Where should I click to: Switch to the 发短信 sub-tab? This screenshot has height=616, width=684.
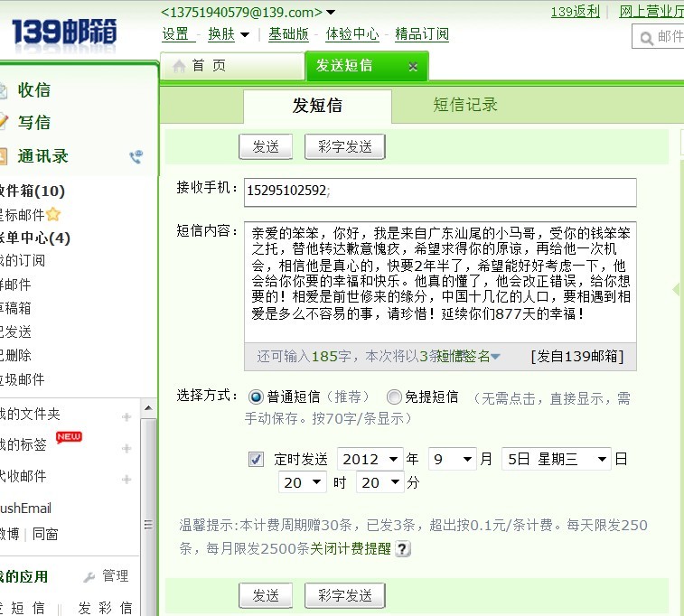click(317, 106)
